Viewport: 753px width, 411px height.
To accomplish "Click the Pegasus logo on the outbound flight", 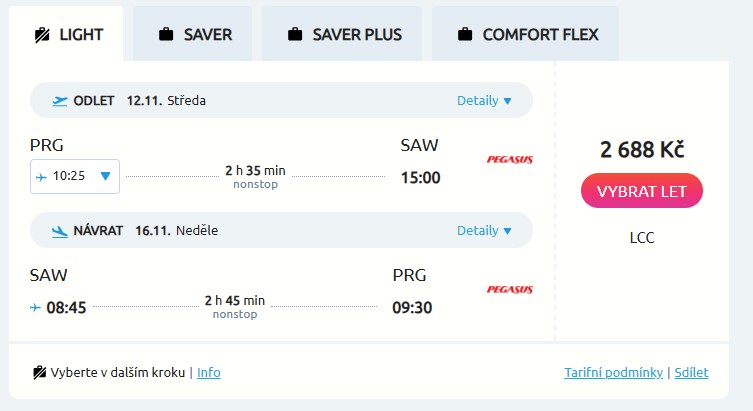I will pyautogui.click(x=509, y=159).
